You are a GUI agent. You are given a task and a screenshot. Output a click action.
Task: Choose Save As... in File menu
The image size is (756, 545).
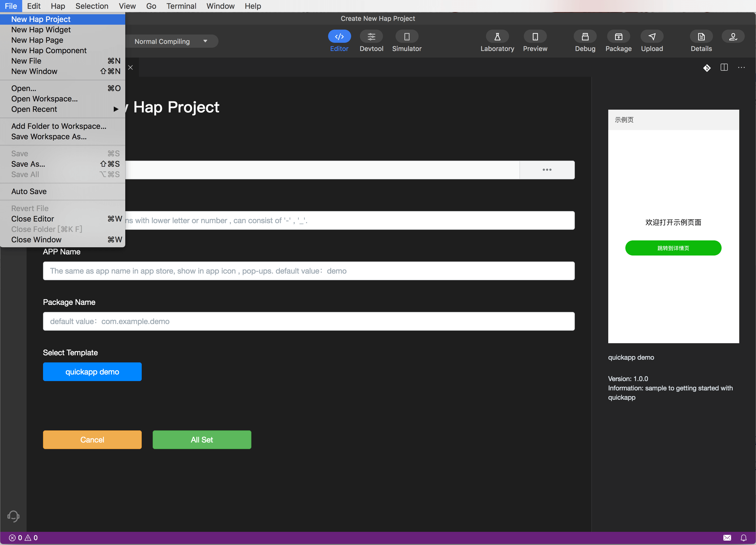63,164
